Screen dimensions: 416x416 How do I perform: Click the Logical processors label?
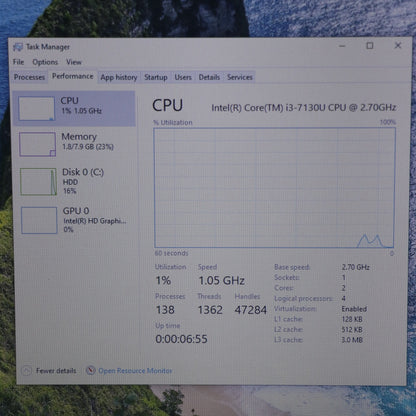(303, 298)
